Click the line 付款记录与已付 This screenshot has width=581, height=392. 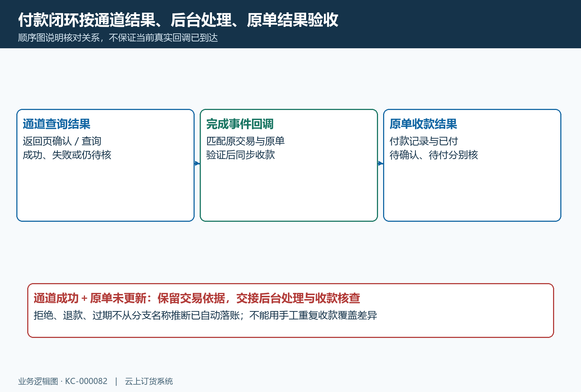click(x=424, y=141)
